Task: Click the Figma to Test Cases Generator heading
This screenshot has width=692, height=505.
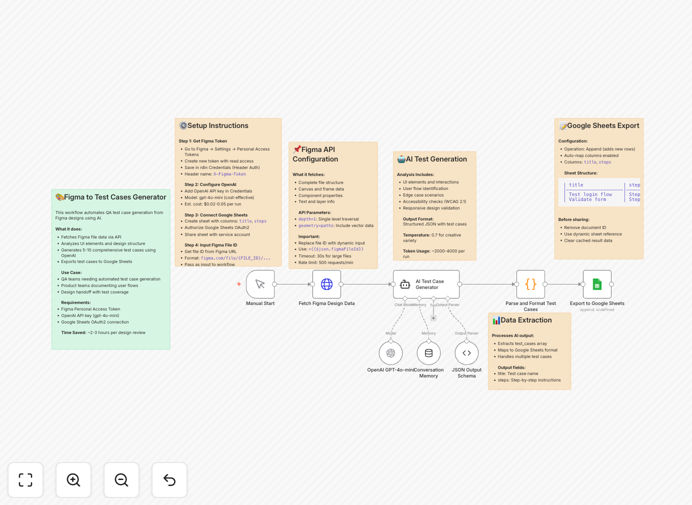Action: pos(115,197)
